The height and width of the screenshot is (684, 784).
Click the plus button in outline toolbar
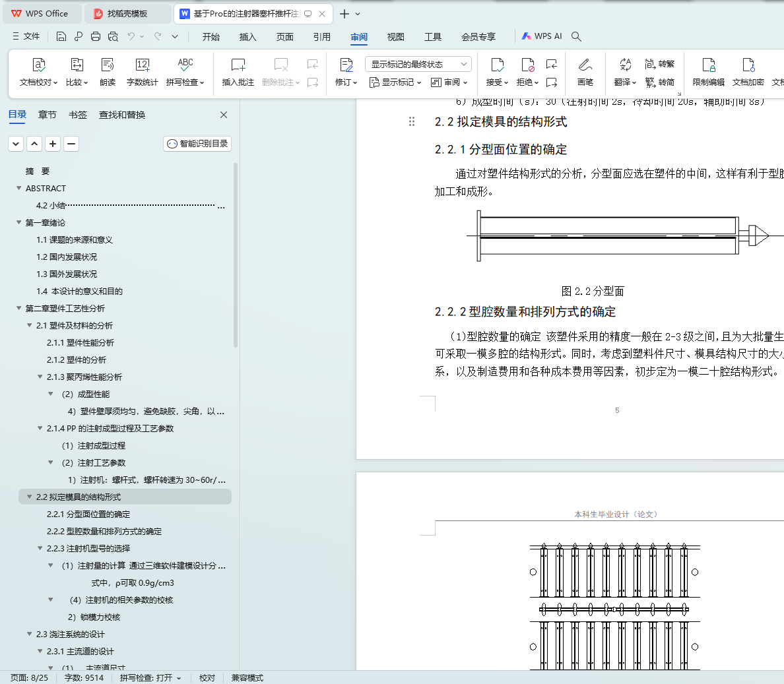click(x=53, y=144)
